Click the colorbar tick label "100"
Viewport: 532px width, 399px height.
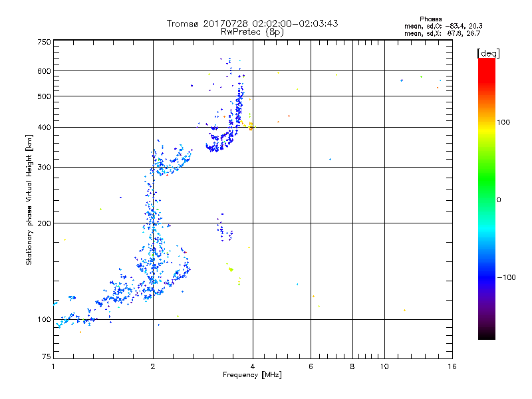pos(503,122)
